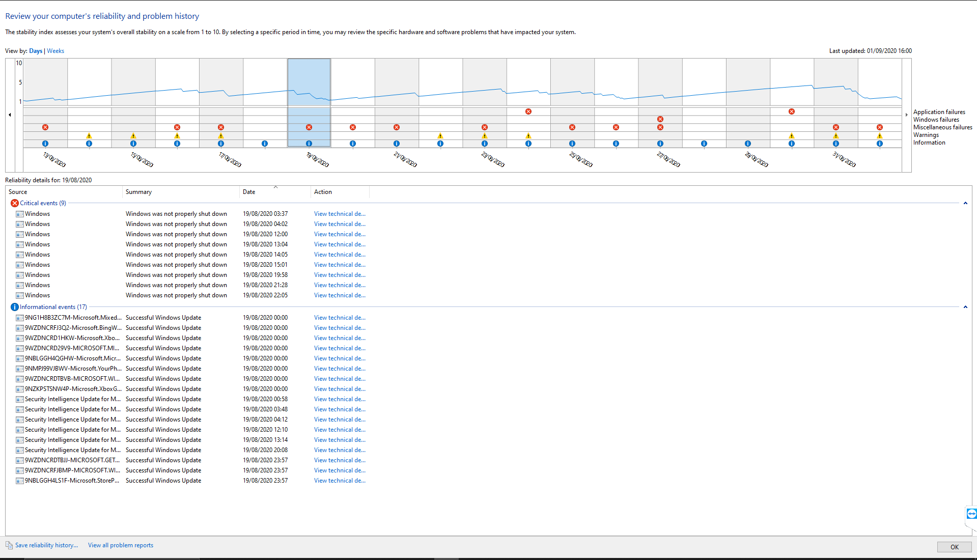The width and height of the screenshot is (977, 560).
Task: Click the miscellaneous failure icon in 21/08/2020 column
Action: click(x=397, y=127)
